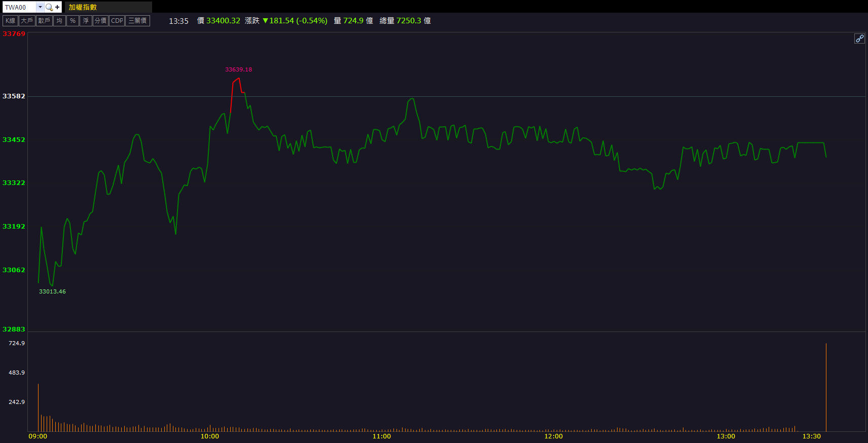Viewport: 868px width, 443px height.
Task: Open the TWA00 symbol dropdown arrow
Action: tap(40, 7)
